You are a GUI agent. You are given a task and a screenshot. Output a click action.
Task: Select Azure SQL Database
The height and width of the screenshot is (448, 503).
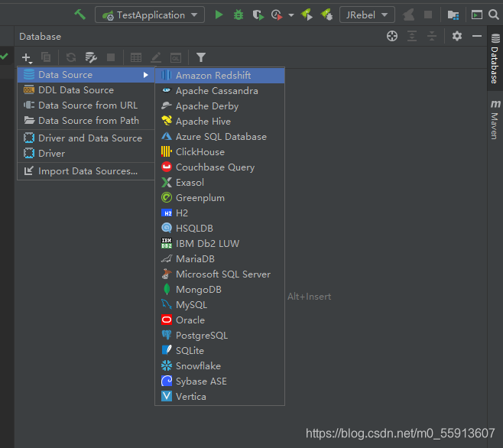tap(219, 137)
